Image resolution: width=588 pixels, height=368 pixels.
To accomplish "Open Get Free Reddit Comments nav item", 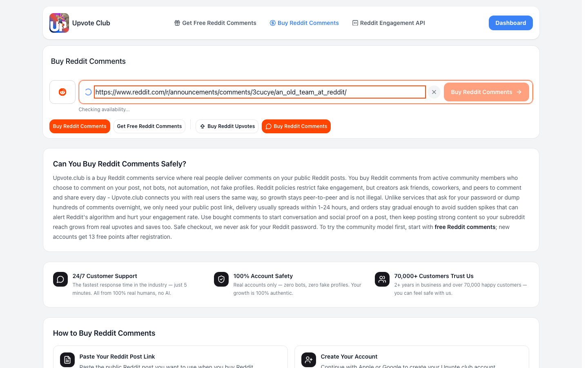I will coord(215,23).
